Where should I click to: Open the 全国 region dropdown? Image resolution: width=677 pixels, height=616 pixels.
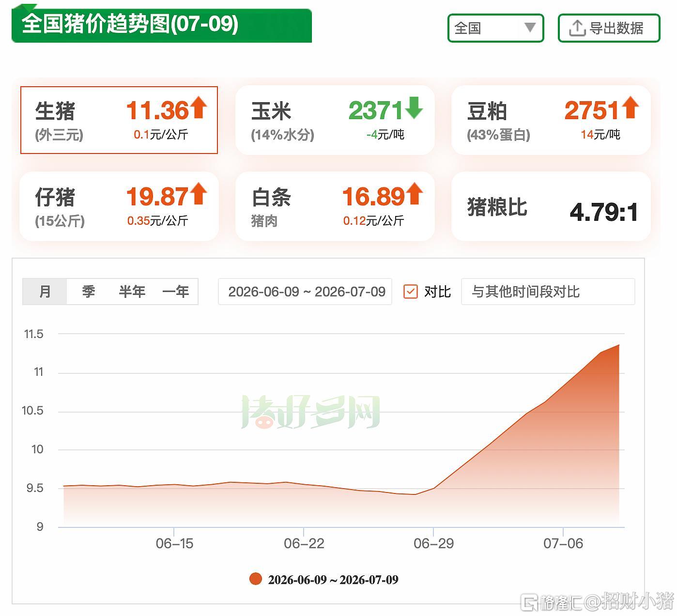click(495, 28)
